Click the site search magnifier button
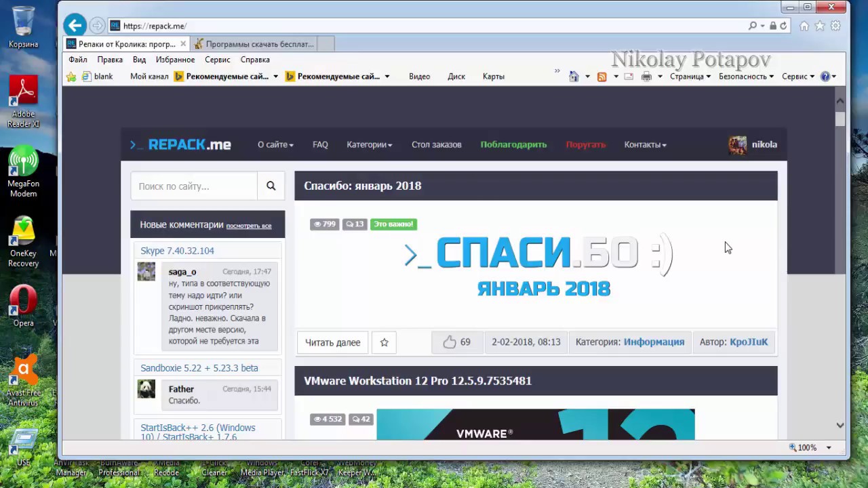Viewport: 868px width, 488px height. (271, 186)
